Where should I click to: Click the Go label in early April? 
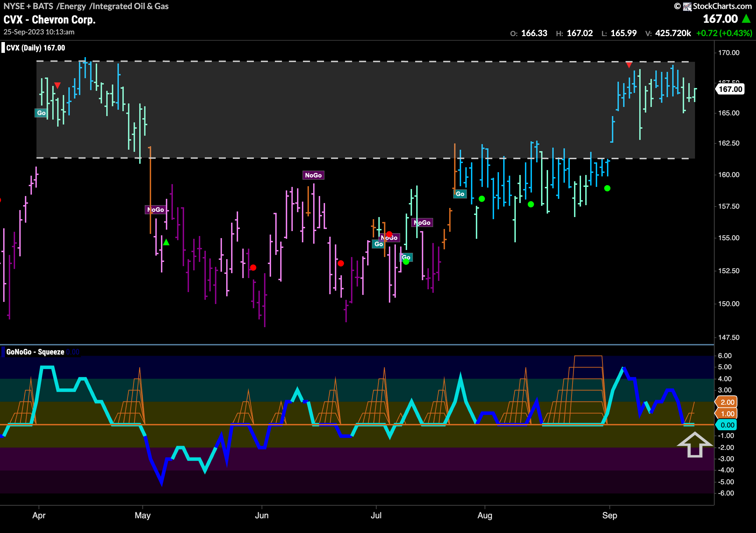(41, 113)
